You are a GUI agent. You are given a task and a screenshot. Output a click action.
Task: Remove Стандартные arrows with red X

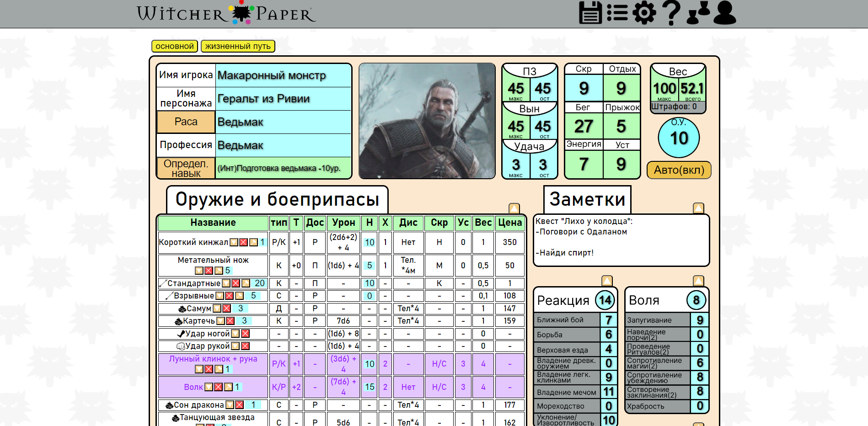click(236, 283)
